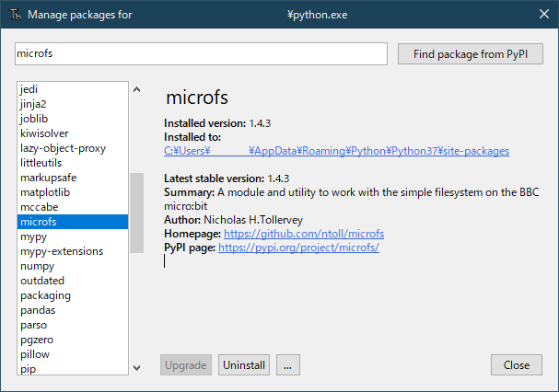The image size is (559, 392).
Task: Select the highlighted microfs list entry
Action: (73, 222)
